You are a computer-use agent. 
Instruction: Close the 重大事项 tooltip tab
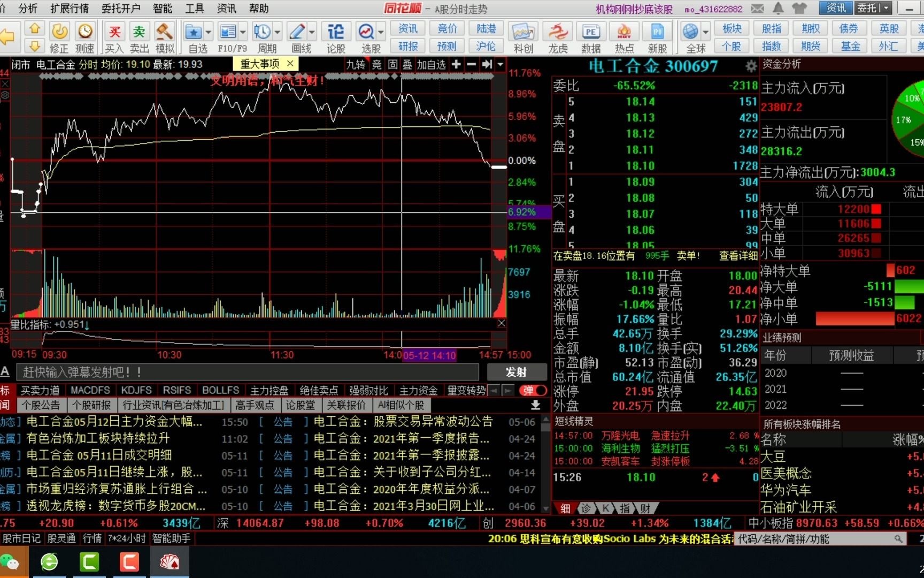(290, 64)
